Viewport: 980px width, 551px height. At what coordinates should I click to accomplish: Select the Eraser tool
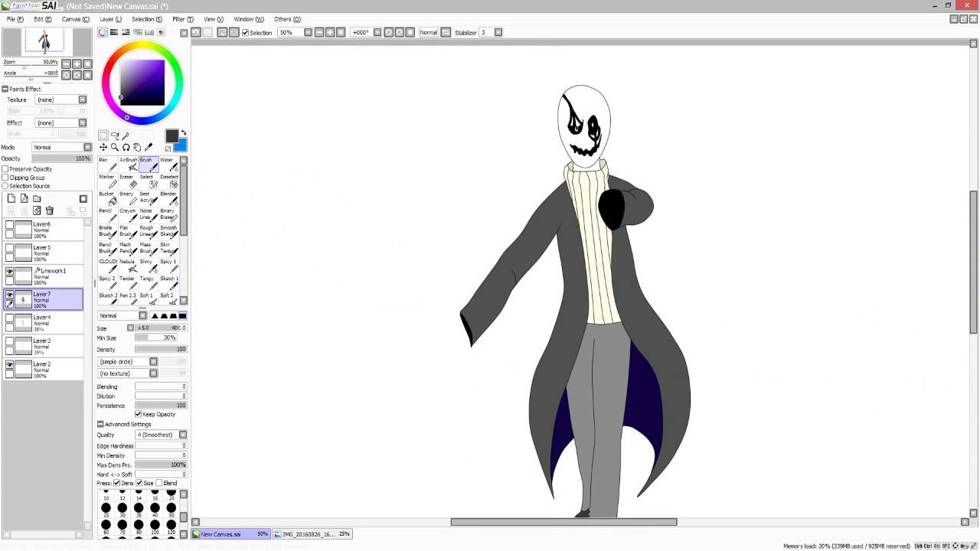click(128, 181)
